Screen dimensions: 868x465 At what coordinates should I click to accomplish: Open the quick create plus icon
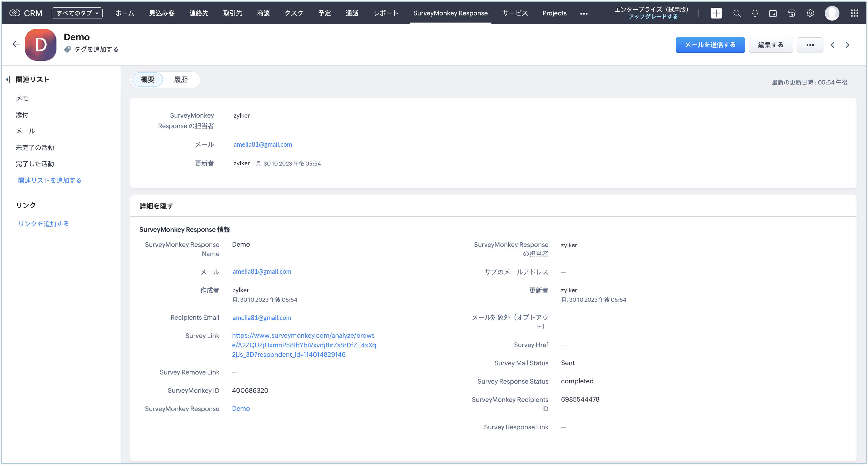click(716, 13)
